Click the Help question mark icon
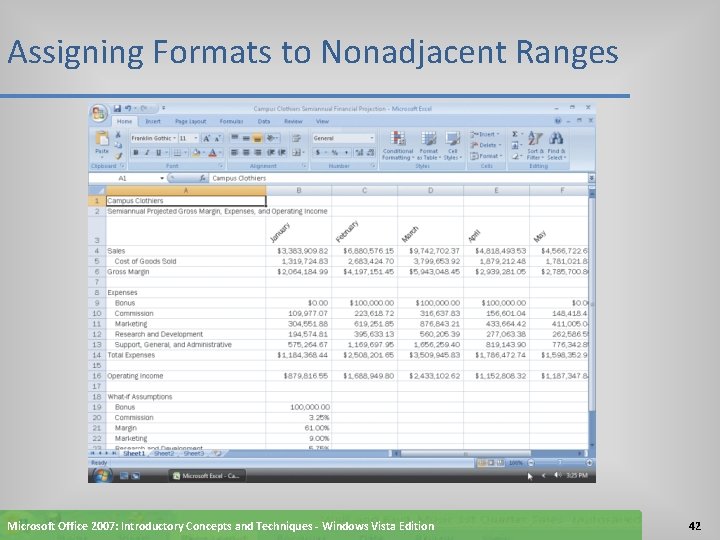The width and height of the screenshot is (720, 540). pos(557,121)
